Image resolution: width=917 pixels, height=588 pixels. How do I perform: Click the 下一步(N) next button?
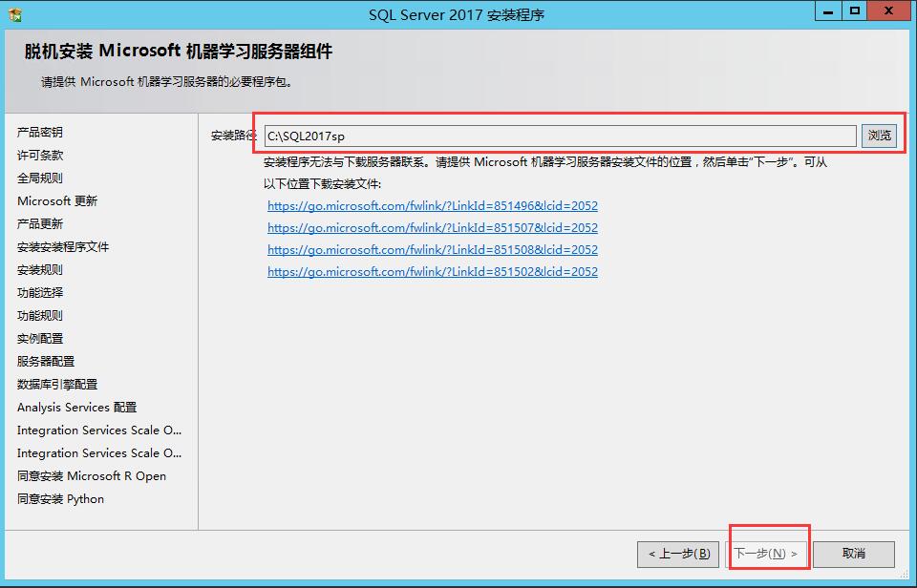(766, 554)
